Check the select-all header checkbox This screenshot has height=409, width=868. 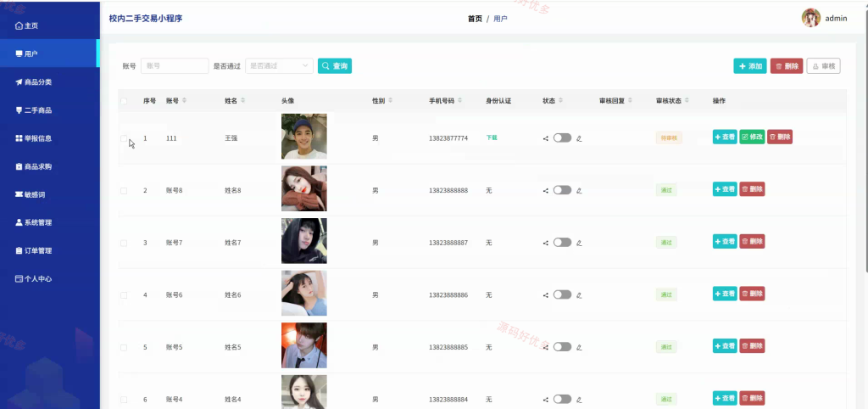[124, 101]
